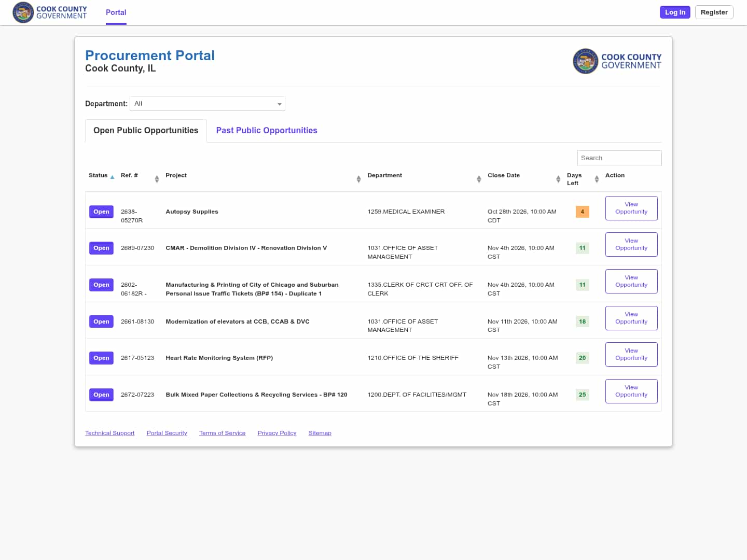Click "1200.DEPT. OF FACILITIES/MGMT" cell
The width and height of the screenshot is (747, 560).
417,395
